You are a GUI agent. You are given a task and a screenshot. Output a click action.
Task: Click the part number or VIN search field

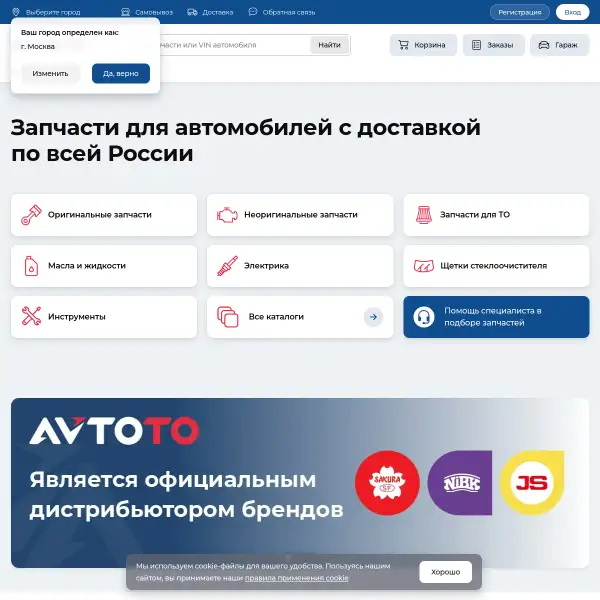point(234,45)
